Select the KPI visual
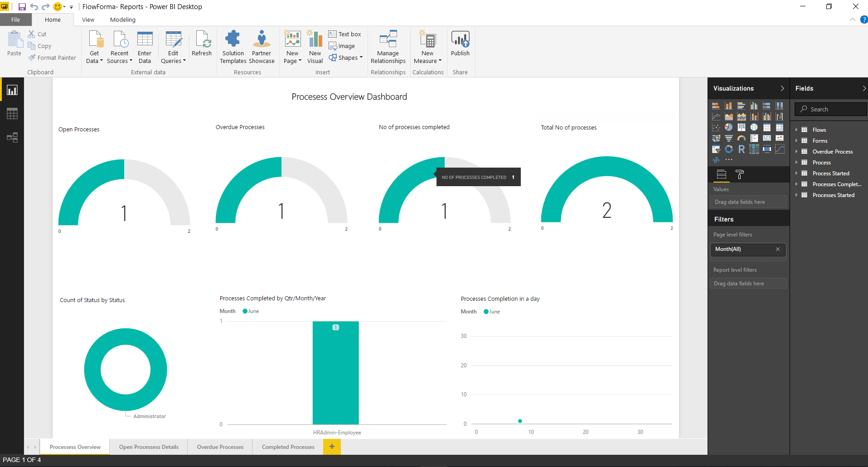 (x=779, y=138)
